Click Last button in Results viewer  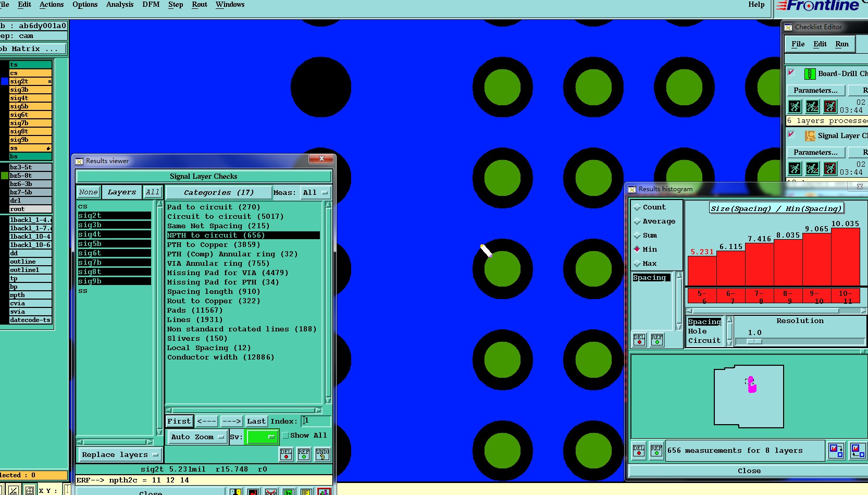[256, 422]
